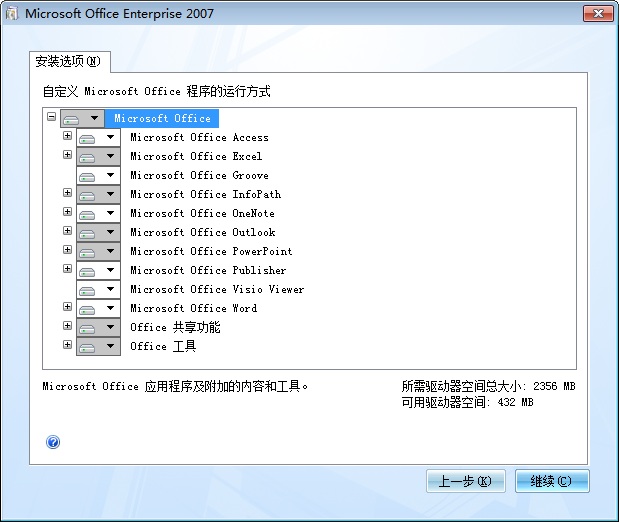The image size is (619, 522).
Task: Open install option dropdown for Visio Viewer
Action: pos(98,289)
